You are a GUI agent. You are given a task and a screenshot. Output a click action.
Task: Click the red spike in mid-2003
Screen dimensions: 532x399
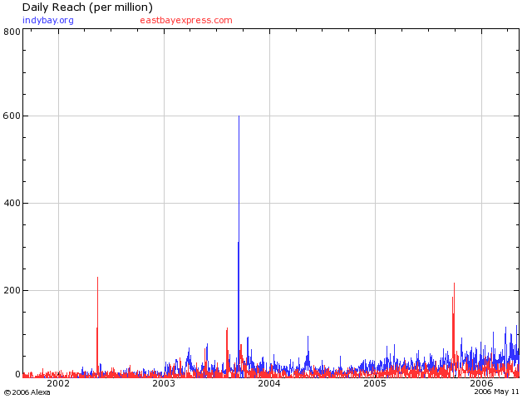(227, 332)
